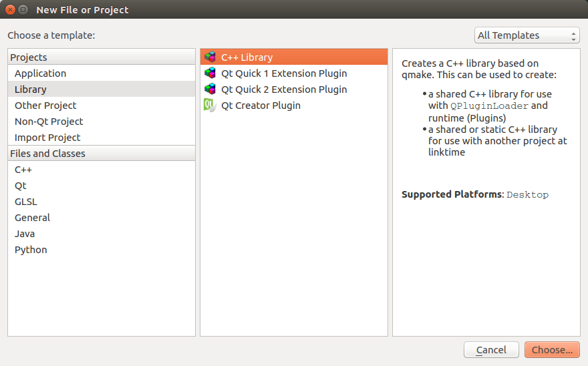
Task: Click the QPluginLoader text in description
Action: pyautogui.click(x=489, y=106)
